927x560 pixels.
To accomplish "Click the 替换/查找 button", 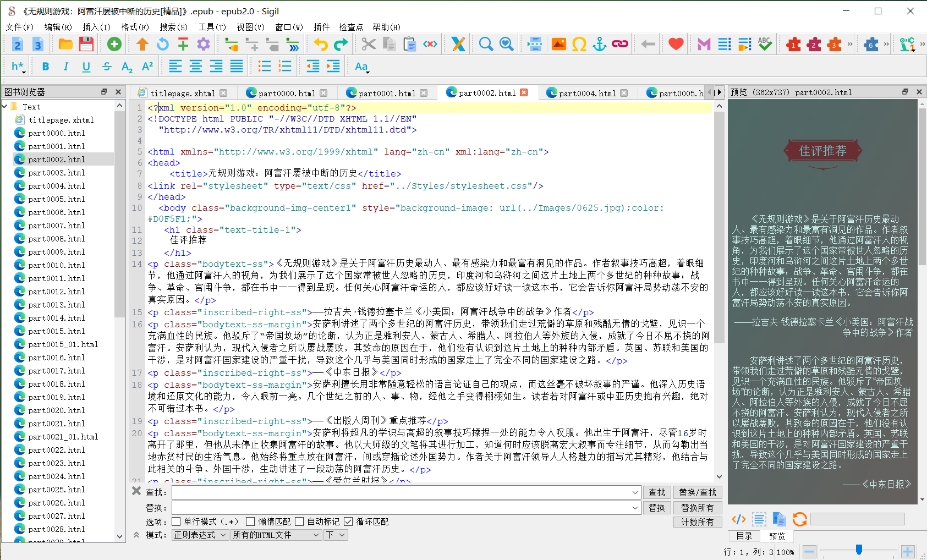I will (698, 492).
